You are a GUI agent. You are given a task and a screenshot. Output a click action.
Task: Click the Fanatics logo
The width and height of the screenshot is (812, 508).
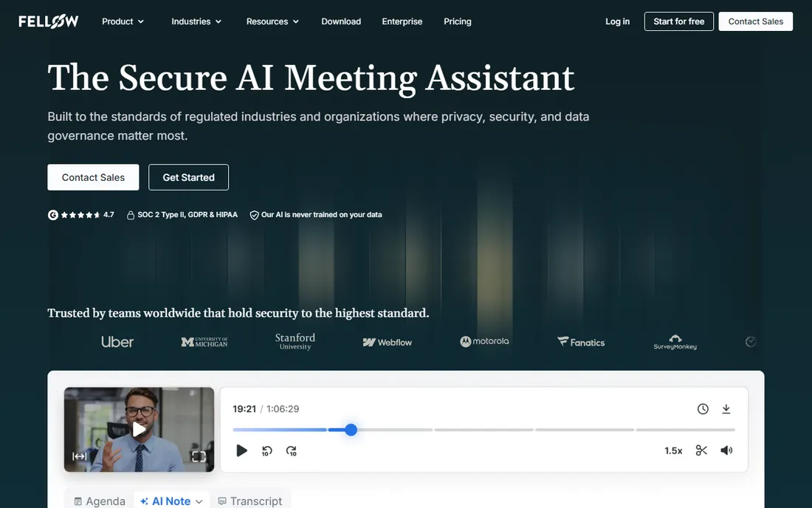581,342
